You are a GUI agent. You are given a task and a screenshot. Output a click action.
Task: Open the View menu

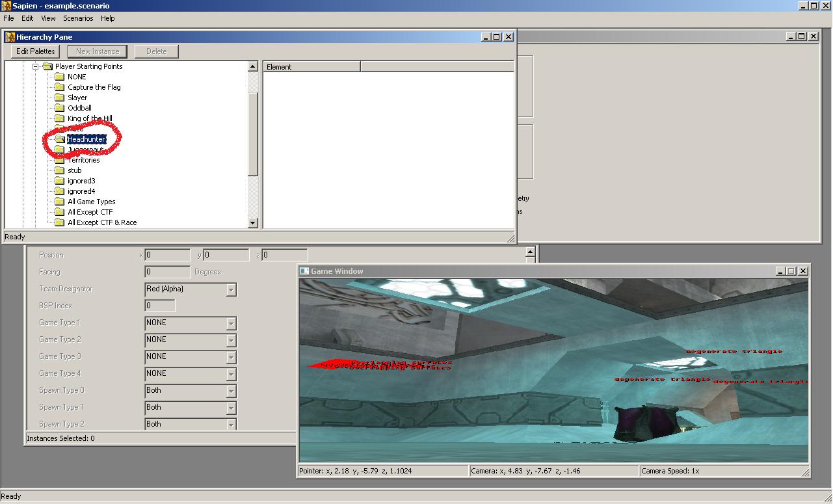point(49,18)
